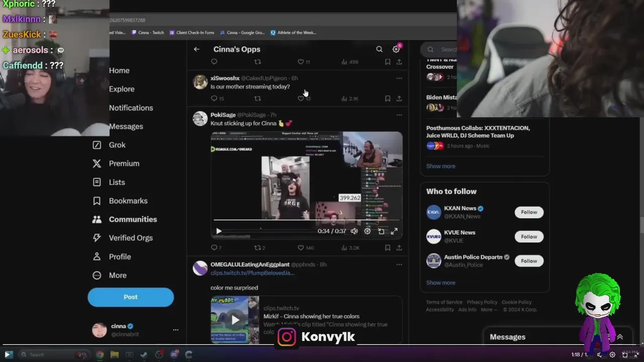Image resolution: width=644 pixels, height=362 pixels.
Task: Expand the footer More dropdown
Action: tap(489, 310)
